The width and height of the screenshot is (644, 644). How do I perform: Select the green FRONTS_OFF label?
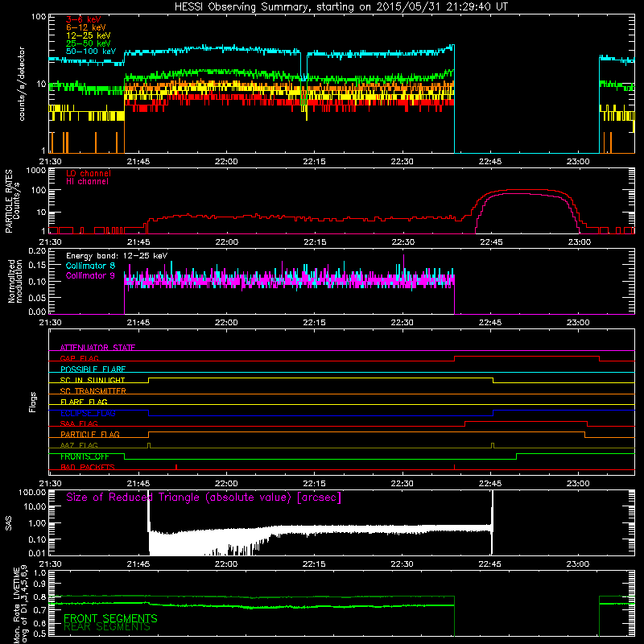(x=85, y=456)
